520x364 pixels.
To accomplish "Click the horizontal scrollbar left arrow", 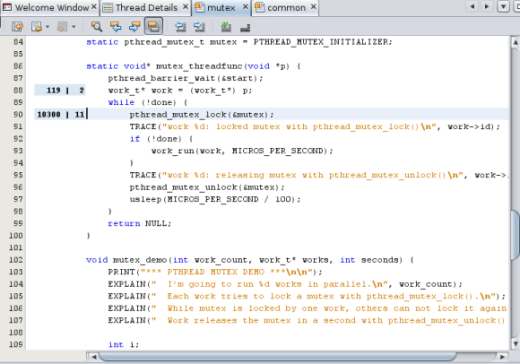I will (94, 357).
